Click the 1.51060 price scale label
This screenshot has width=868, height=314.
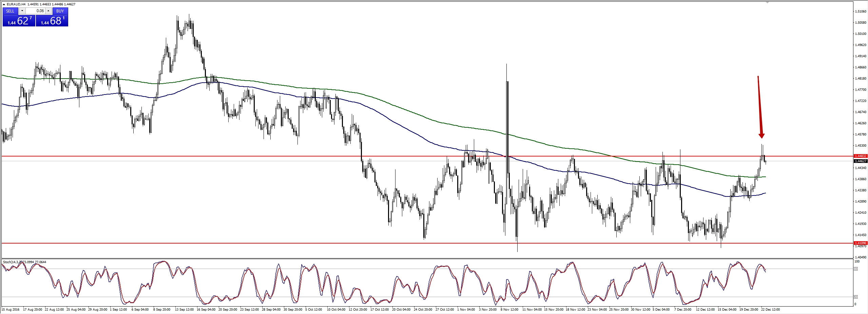click(861, 12)
